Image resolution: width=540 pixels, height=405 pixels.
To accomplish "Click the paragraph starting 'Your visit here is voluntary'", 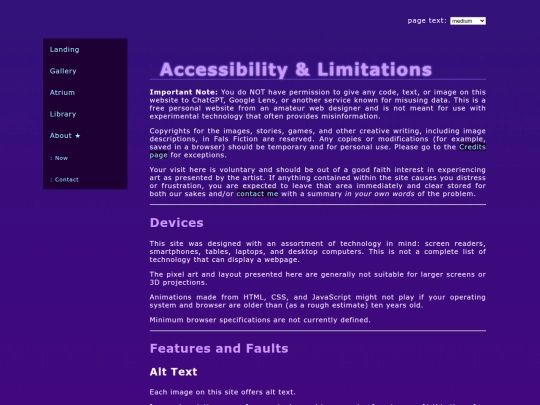I will 318,182.
